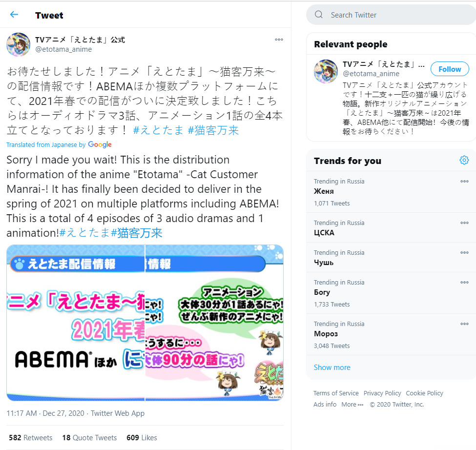Image resolution: width=476 pixels, height=450 pixels.
Task: Click Show more under trends
Action: (332, 368)
